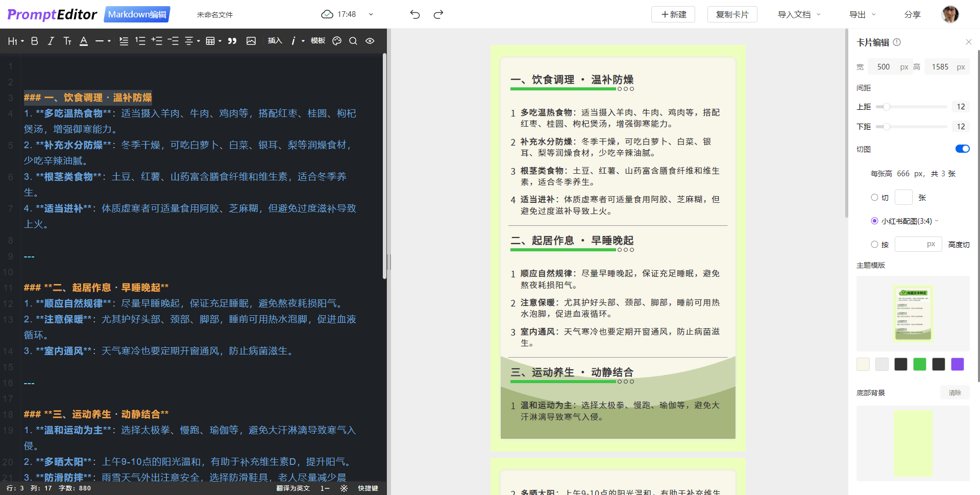Pick the purple theme color swatch
Screen dimensions: 980x495
tap(958, 364)
